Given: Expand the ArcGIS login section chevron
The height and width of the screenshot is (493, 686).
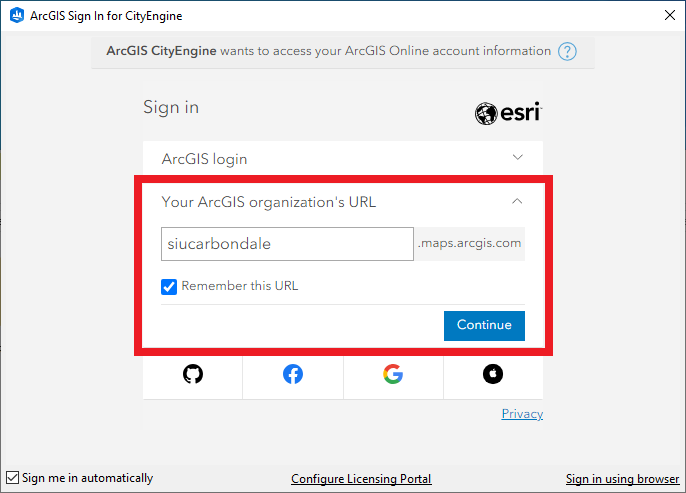Looking at the screenshot, I should coord(517,158).
